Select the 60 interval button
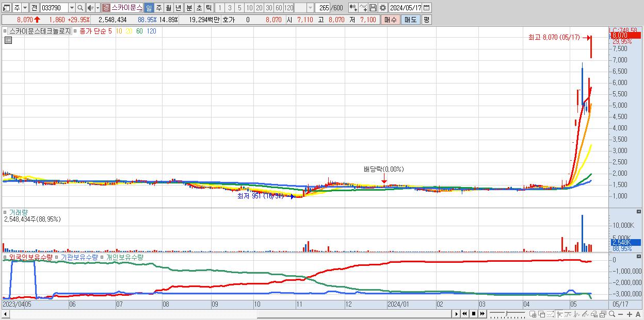 pyautogui.click(x=279, y=8)
